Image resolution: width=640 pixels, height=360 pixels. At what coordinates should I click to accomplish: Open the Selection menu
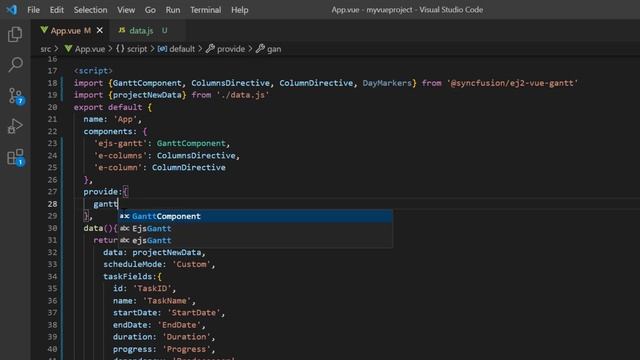pyautogui.click(x=90, y=10)
